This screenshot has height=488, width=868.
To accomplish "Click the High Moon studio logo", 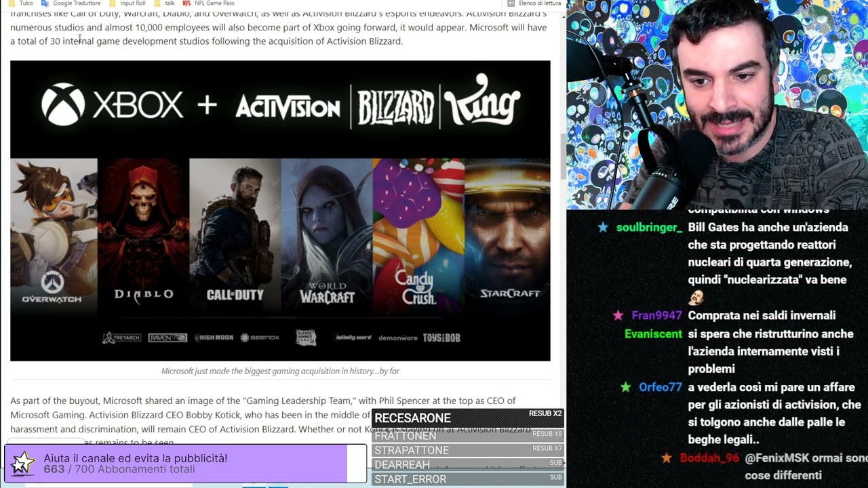I will click(214, 338).
